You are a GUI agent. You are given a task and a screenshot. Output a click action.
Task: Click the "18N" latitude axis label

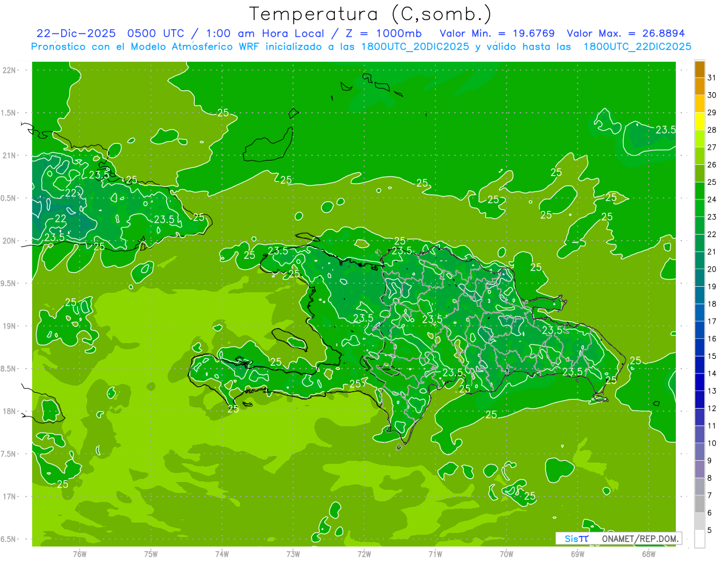click(x=9, y=411)
